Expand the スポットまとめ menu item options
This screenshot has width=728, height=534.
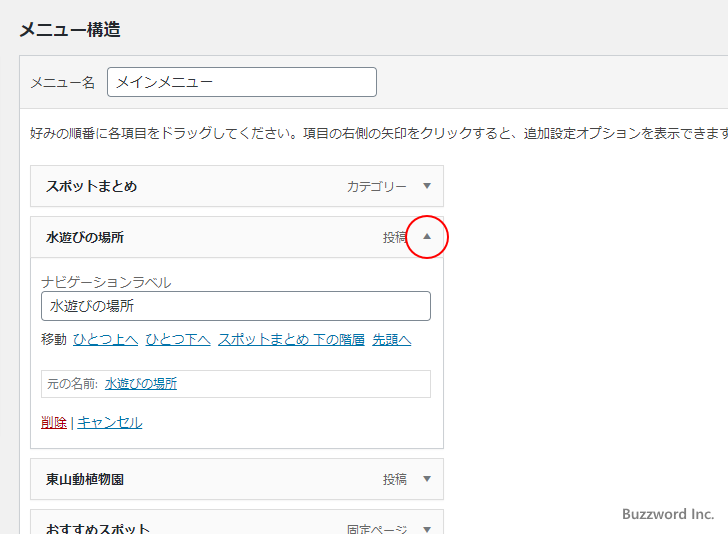coord(427,186)
